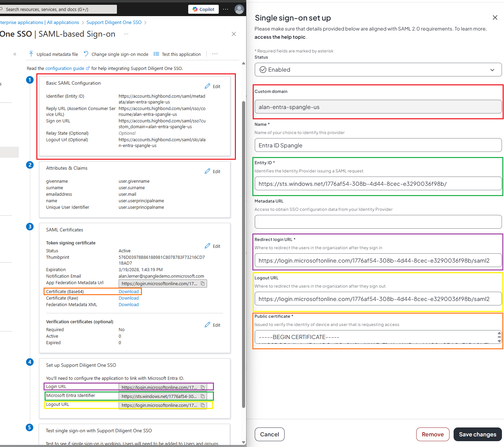The height and width of the screenshot is (447, 504).
Task: Expand the Status dropdown showing Enabled
Action: point(378,70)
